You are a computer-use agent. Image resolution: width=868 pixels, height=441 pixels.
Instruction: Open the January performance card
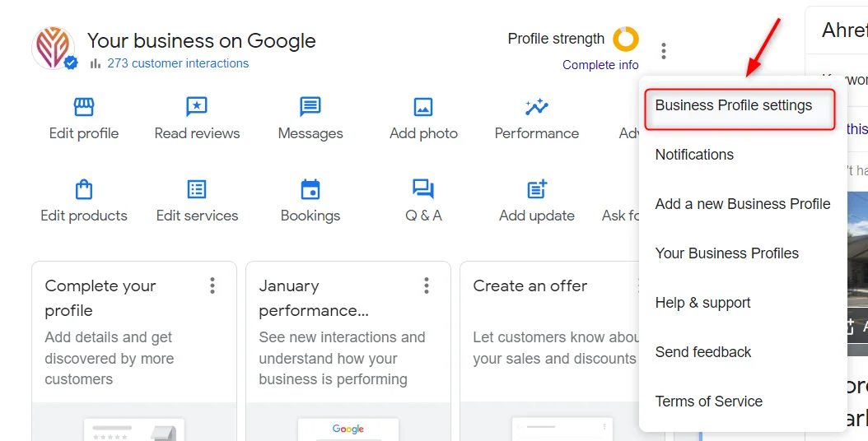click(x=348, y=351)
